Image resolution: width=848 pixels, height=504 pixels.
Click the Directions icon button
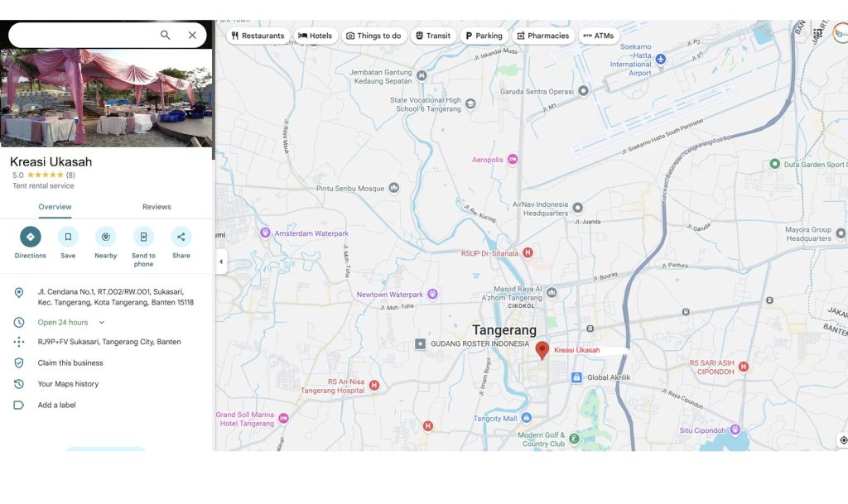[31, 237]
